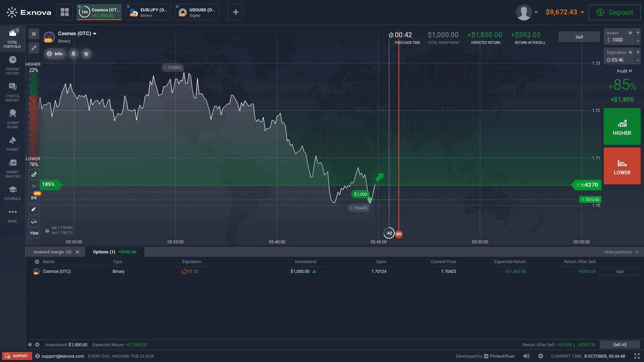Image resolution: width=644 pixels, height=362 pixels.
Task: Click the Deposit button
Action: [x=614, y=12]
